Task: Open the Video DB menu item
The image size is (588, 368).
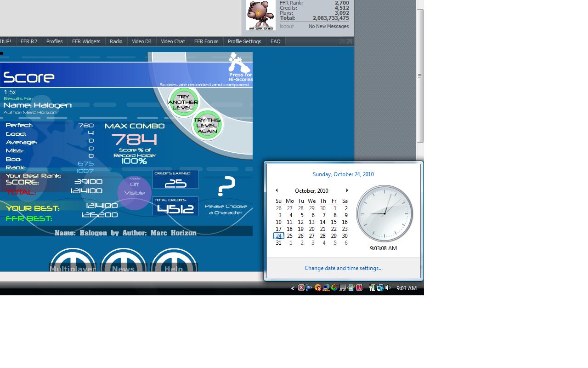Action: [141, 41]
